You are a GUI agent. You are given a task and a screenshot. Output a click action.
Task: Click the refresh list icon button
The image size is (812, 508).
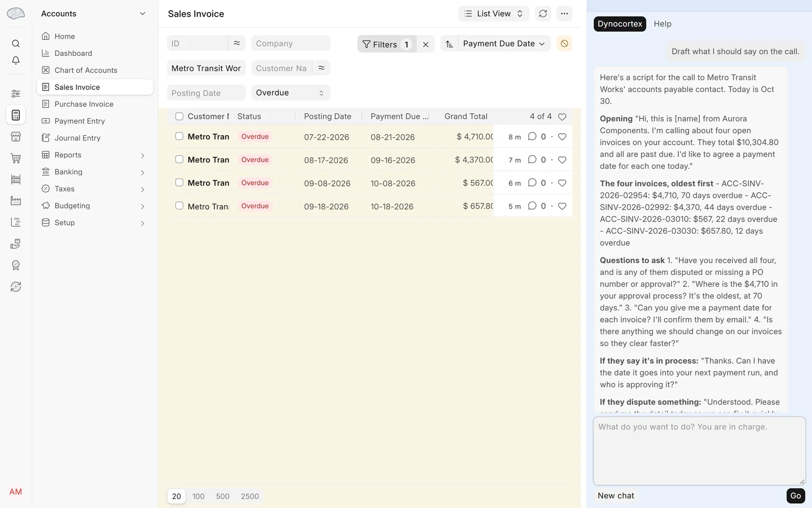point(543,14)
